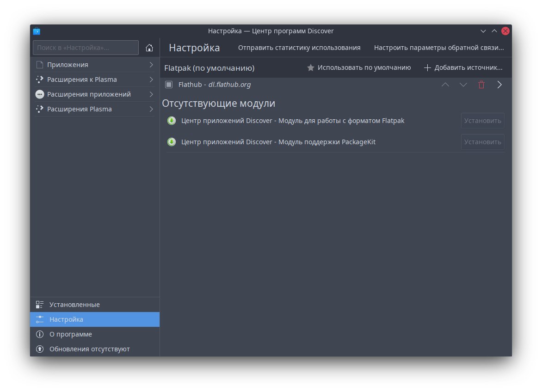Open Расширения к Plasma category
Viewport: 542px width, 392px height.
[95, 80]
